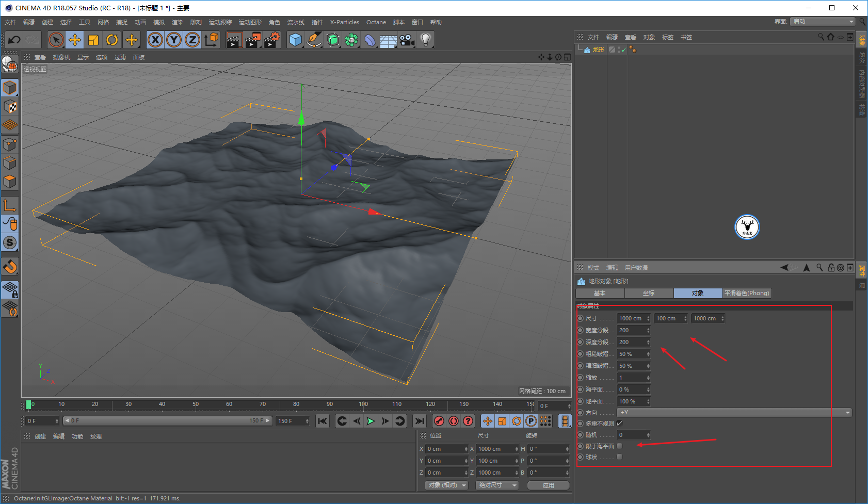
Task: Switch to Texture mode in left palette
Action: 10,107
